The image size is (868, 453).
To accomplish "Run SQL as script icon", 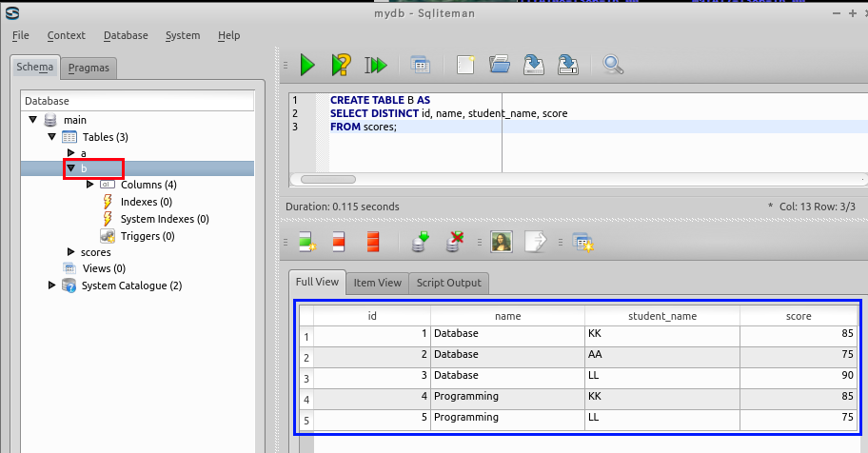I will (375, 65).
